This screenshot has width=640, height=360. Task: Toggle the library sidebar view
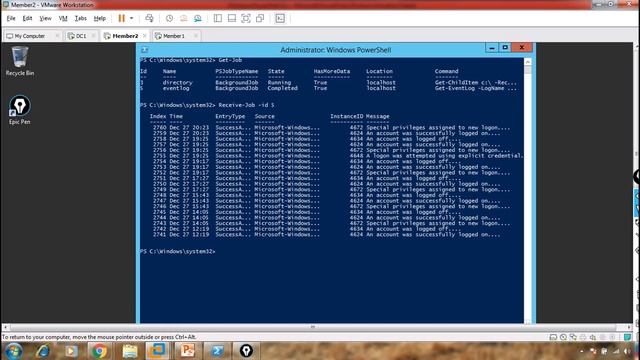click(x=218, y=18)
